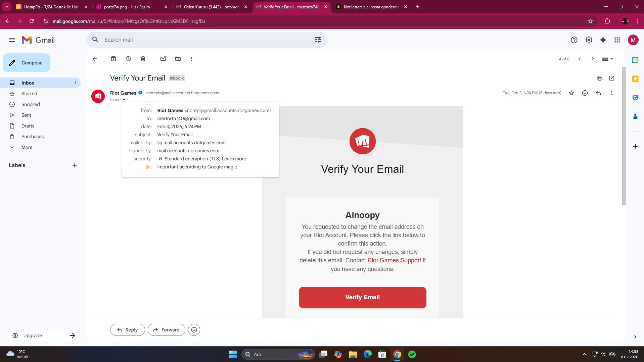Launch Gemini sparkle assistant
The image size is (644, 362).
click(603, 40)
